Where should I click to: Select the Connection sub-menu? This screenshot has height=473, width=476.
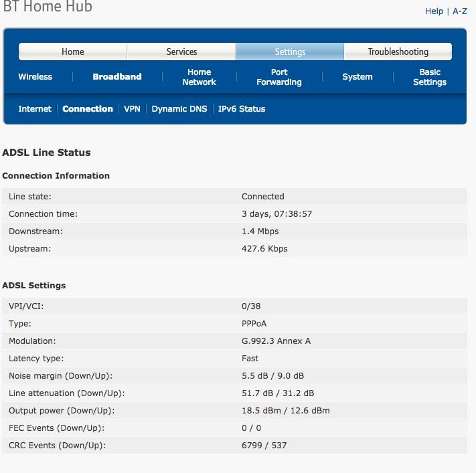pyautogui.click(x=88, y=109)
